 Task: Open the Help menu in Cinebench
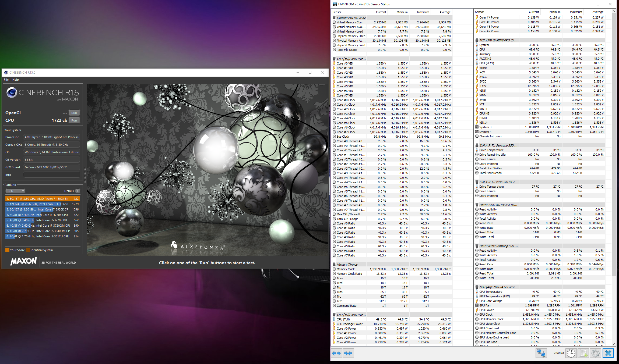click(x=16, y=80)
